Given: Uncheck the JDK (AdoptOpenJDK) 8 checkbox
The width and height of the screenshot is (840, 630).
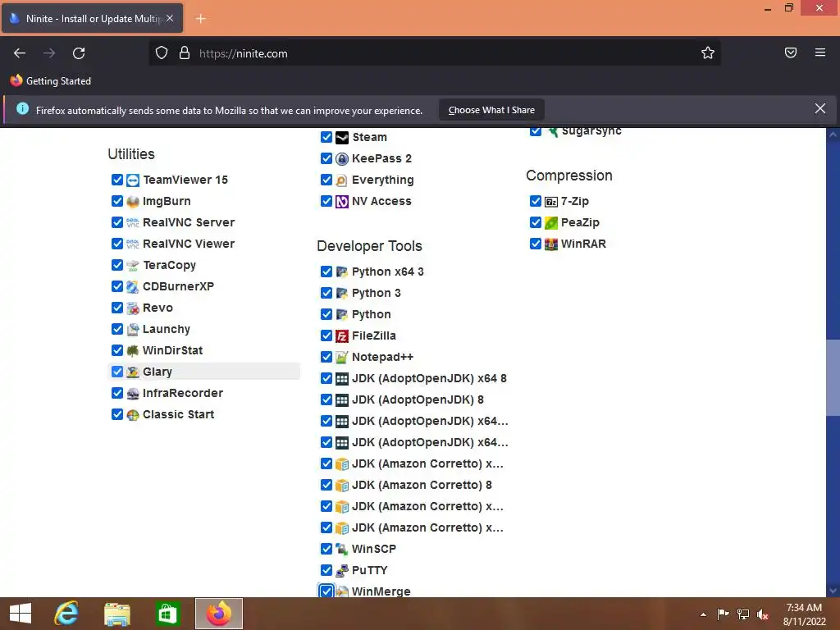Looking at the screenshot, I should [x=326, y=399].
